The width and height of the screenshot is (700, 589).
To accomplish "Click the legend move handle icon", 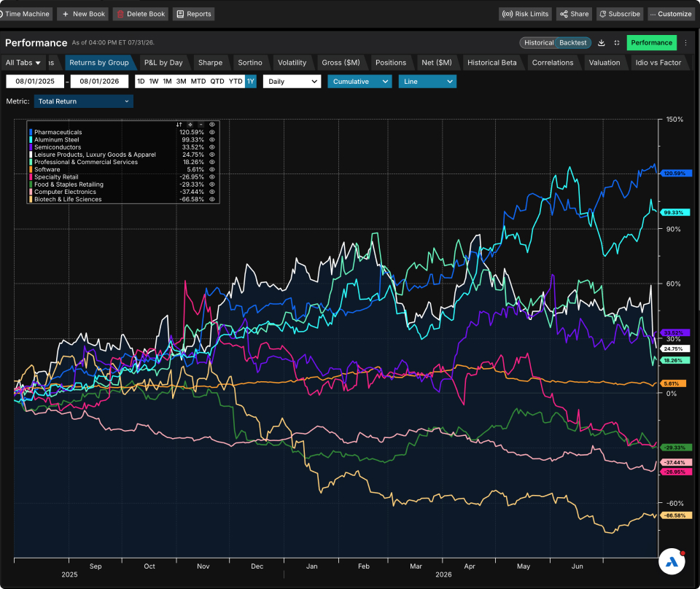I will point(190,125).
